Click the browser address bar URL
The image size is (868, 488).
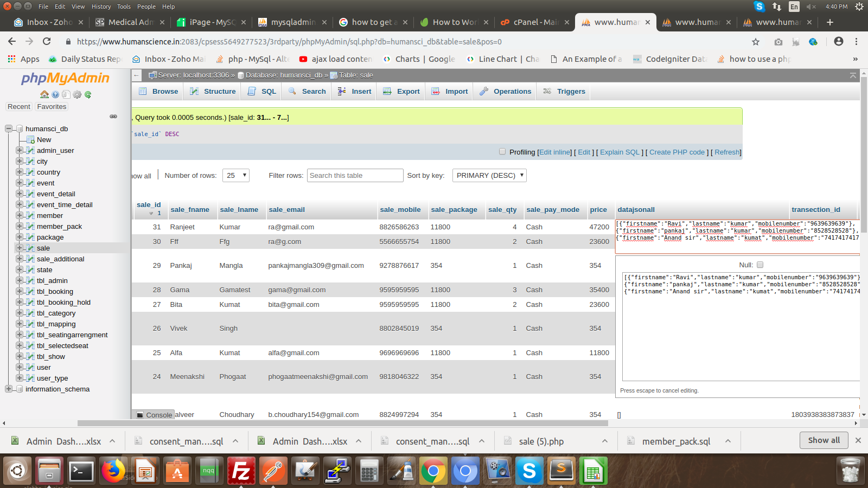coord(289,42)
